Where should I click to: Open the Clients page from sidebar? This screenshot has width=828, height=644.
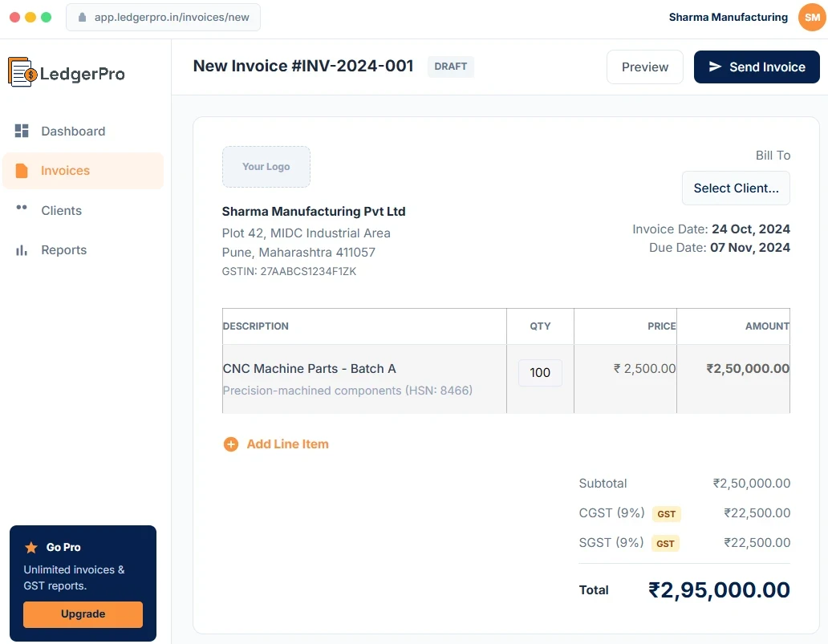coord(62,211)
